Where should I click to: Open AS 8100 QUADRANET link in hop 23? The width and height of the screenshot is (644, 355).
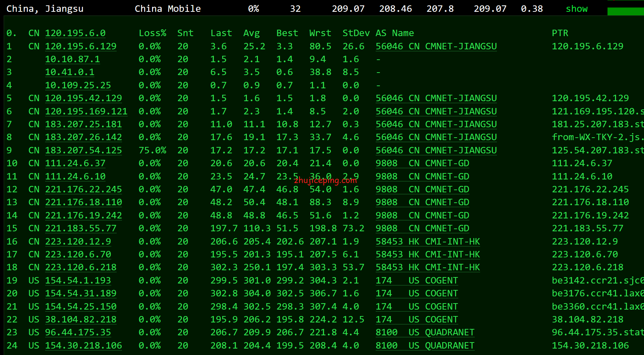tap(425, 332)
